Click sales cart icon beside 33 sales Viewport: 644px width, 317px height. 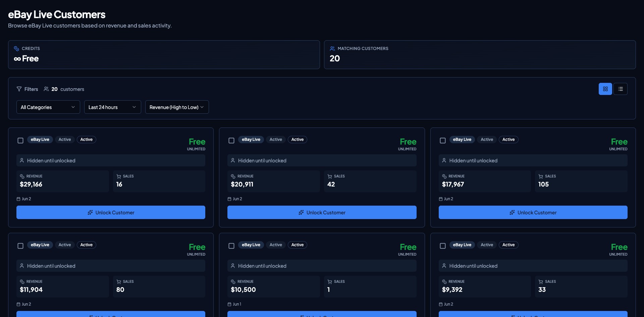541,281
